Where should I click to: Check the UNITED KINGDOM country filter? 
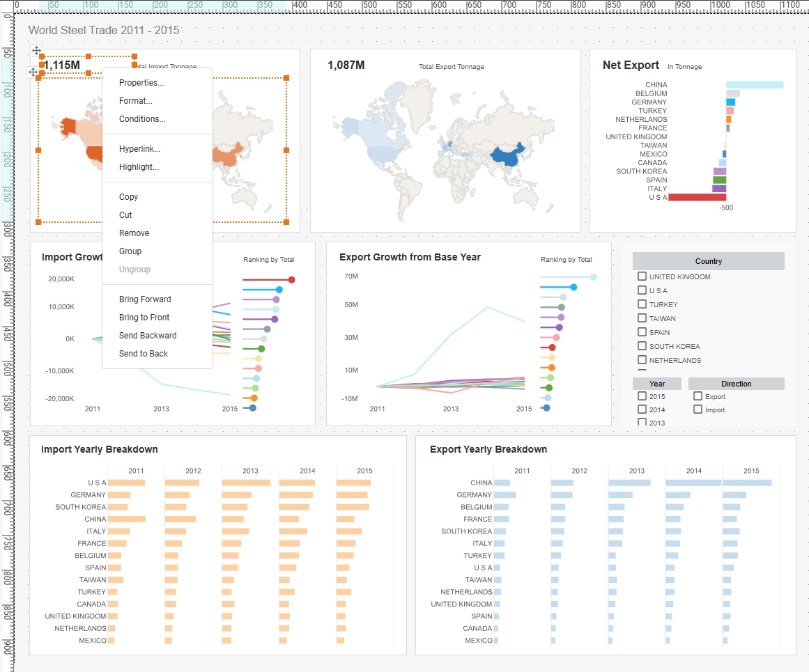(642, 276)
